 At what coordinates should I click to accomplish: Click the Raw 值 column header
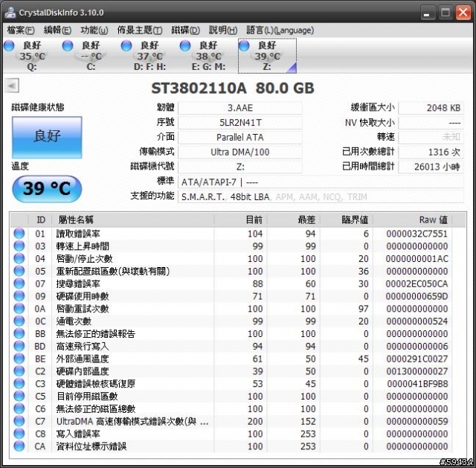pyautogui.click(x=412, y=220)
